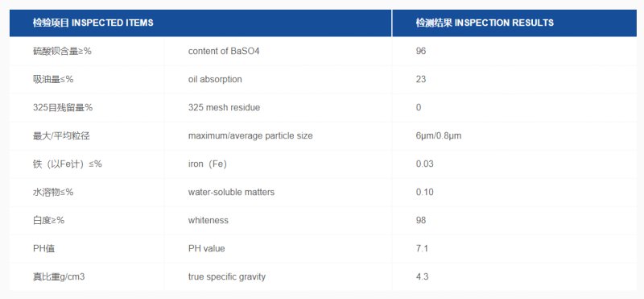Click the Chinese label 硫酸钡含量≥%
This screenshot has width=644, height=299.
[x=62, y=51]
